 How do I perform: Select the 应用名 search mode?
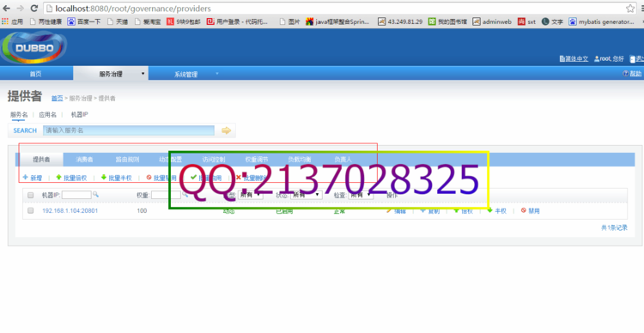[x=47, y=115]
